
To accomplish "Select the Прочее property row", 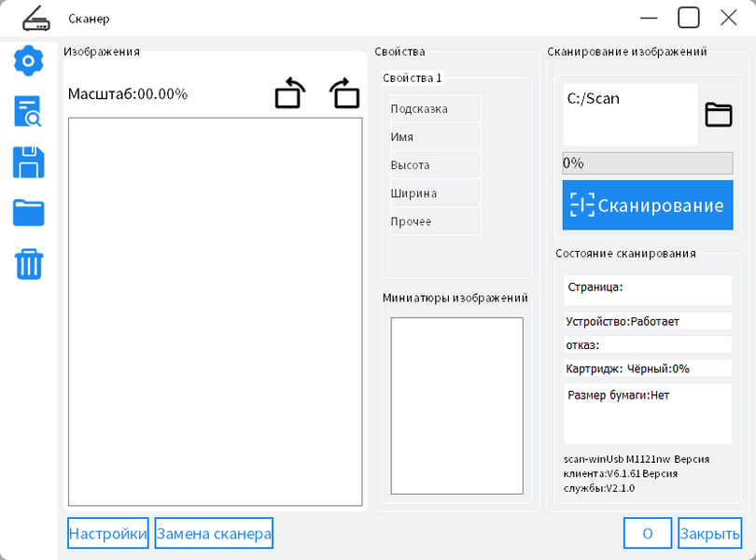I will pyautogui.click(x=436, y=221).
